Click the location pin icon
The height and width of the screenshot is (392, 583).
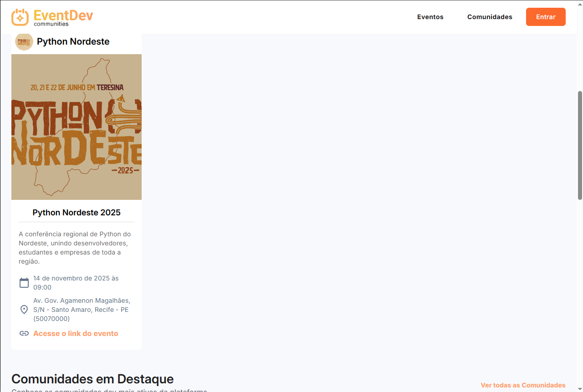(24, 310)
